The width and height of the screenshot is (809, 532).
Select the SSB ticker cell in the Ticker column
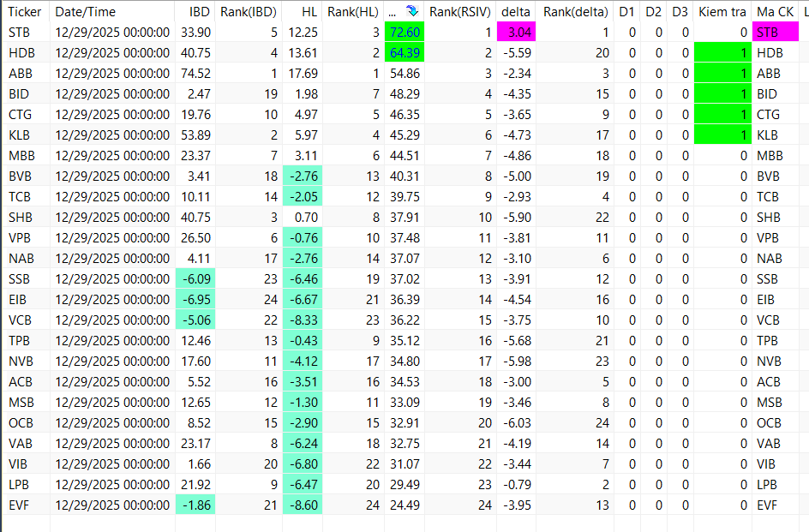26,279
